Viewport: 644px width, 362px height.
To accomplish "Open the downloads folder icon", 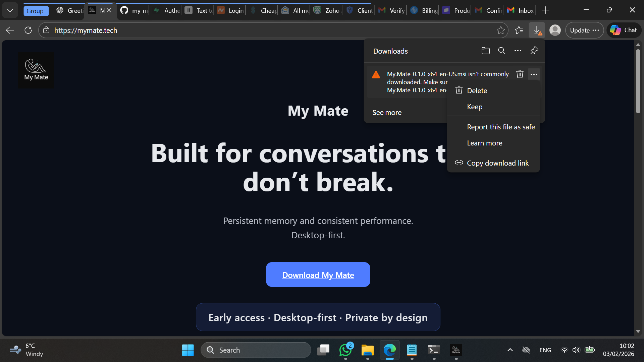I will [x=485, y=51].
